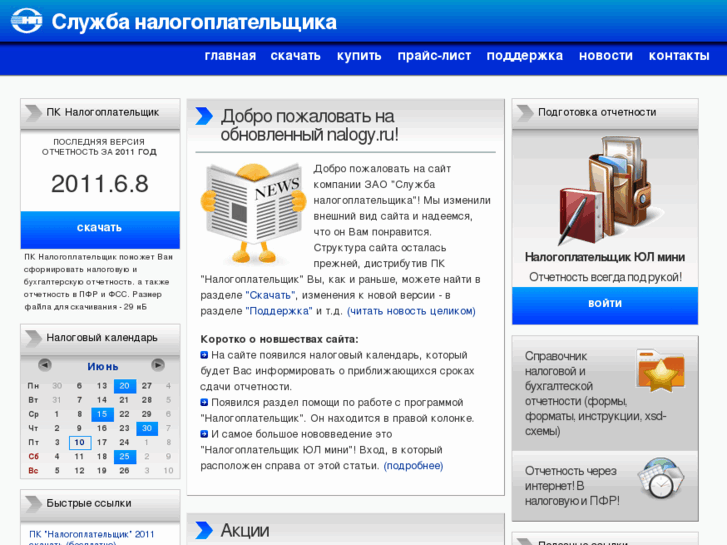This screenshot has width=727, height=545.
Task: Open the главная menu item
Action: pos(230,56)
